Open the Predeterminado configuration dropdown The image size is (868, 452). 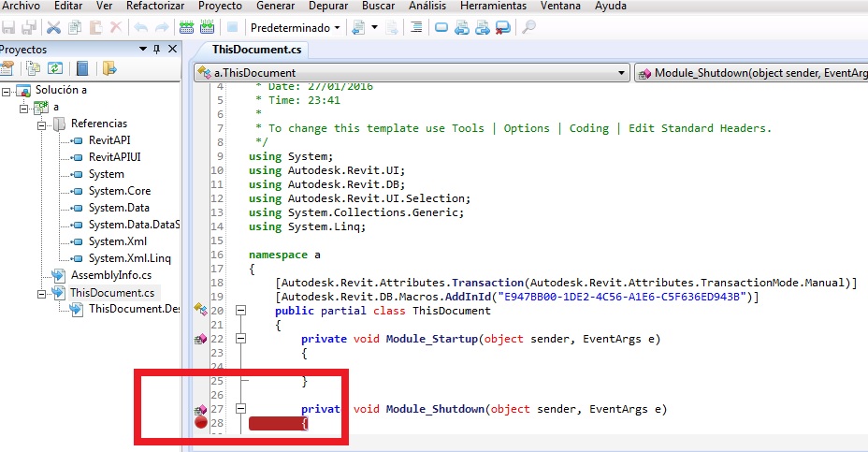(337, 28)
